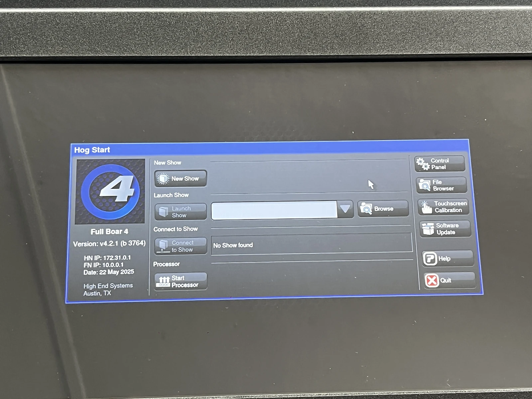Click the Control Panel gears icon
Screen dimensions: 532x399
(423, 164)
